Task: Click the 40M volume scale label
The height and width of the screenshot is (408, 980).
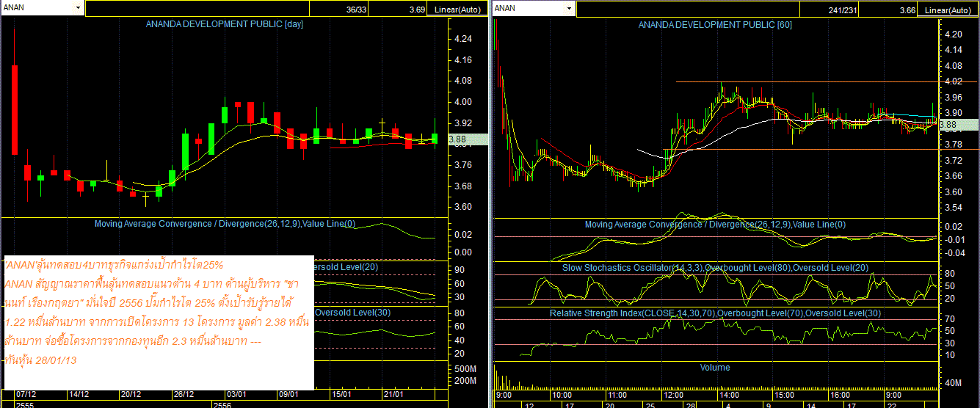Action: (954, 384)
